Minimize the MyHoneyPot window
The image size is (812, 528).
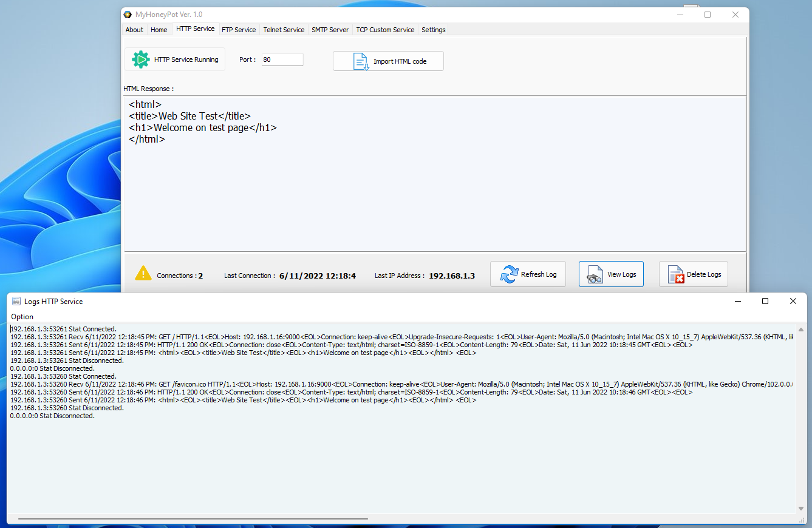tap(680, 15)
